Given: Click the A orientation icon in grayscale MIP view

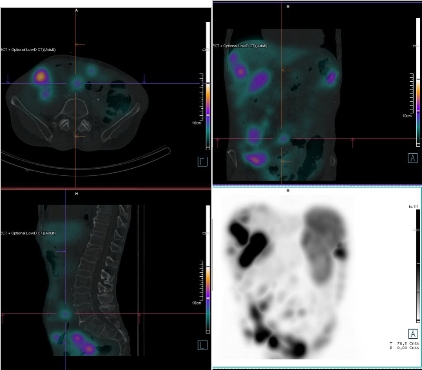Looking at the screenshot, I should pos(413,334).
